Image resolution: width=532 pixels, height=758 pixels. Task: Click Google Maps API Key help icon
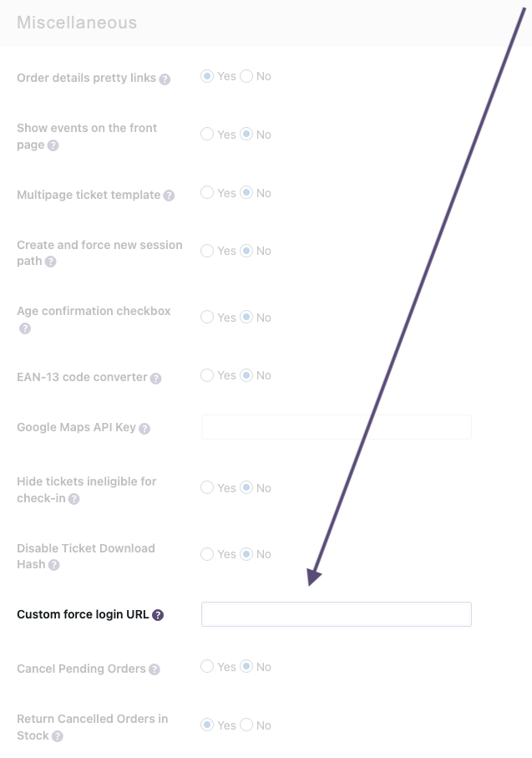pyautogui.click(x=144, y=429)
